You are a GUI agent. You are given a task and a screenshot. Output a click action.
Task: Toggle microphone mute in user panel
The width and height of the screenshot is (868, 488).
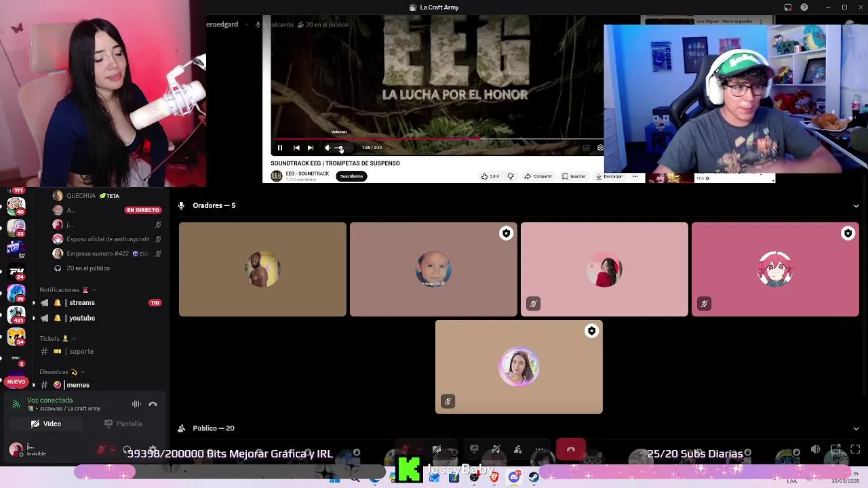[x=101, y=450]
